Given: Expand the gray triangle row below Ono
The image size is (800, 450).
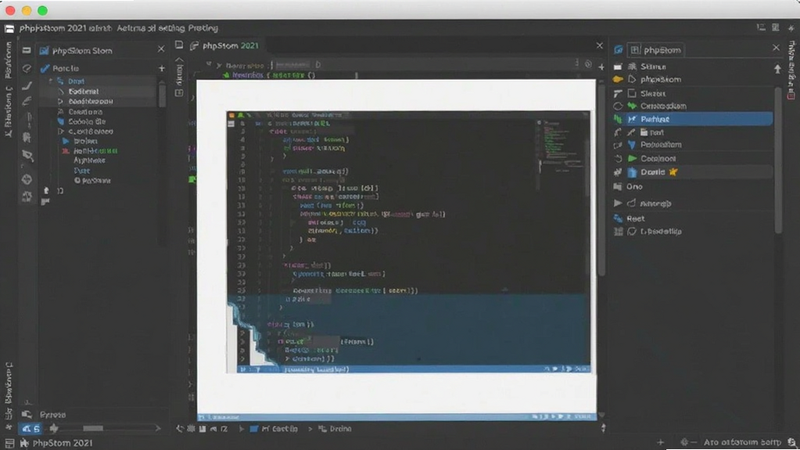Looking at the screenshot, I should 618,203.
